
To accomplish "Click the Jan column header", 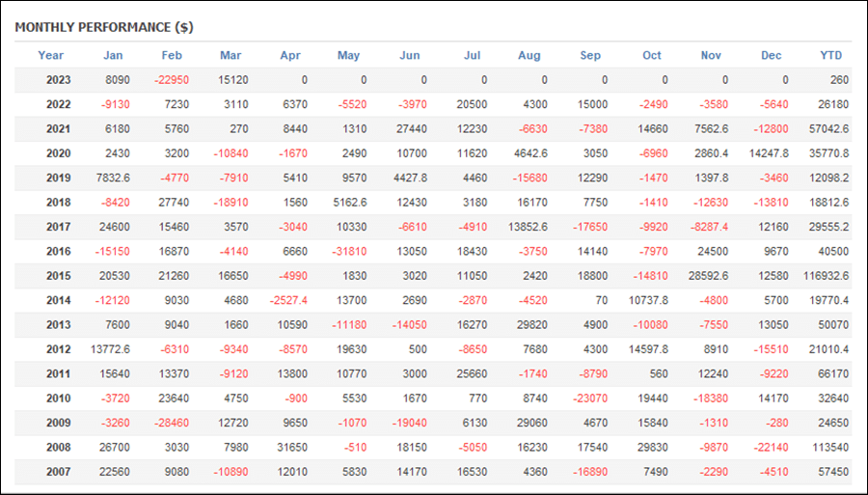I will tap(113, 55).
